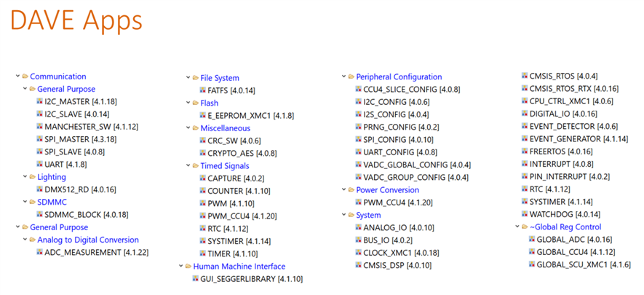This screenshot has height=295, width=644.
Task: Select SYSTIMER under Timed Signals
Action: [x=239, y=241]
